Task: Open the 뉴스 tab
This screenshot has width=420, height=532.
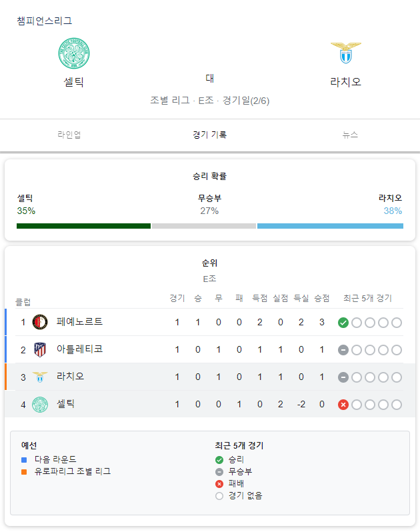Action: pos(350,135)
